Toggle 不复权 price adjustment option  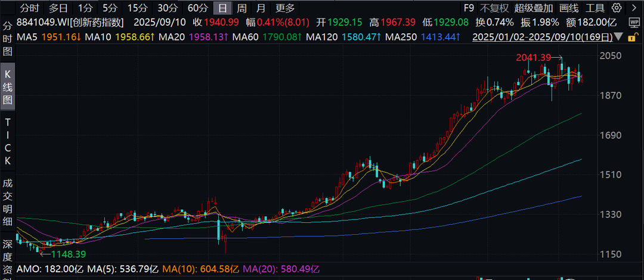pyautogui.click(x=495, y=8)
